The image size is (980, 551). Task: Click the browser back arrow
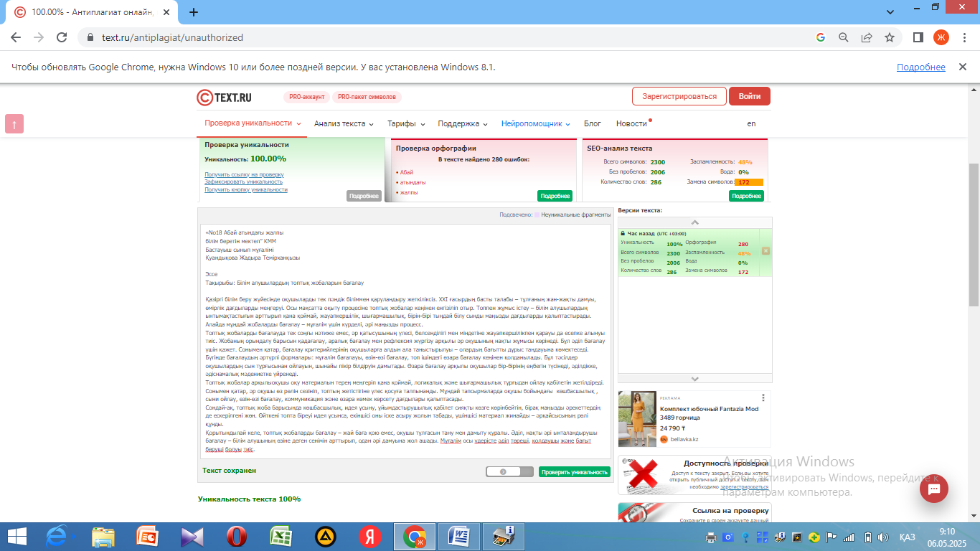16,37
